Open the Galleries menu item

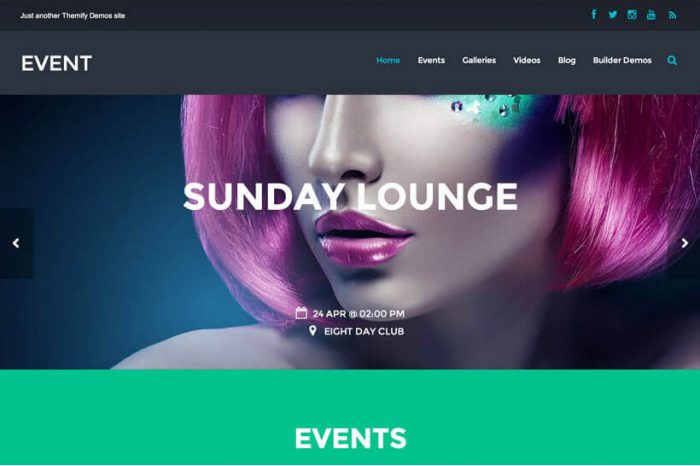[x=479, y=60]
